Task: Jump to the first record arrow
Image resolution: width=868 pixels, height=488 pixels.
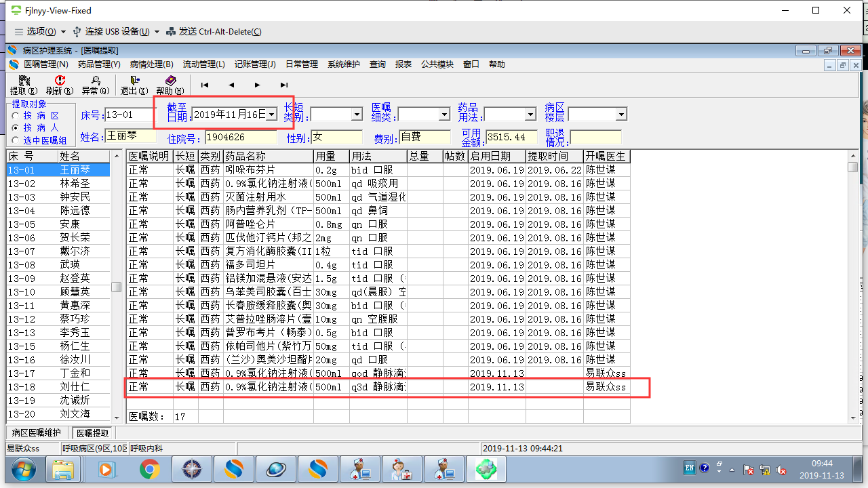Action: tap(205, 85)
